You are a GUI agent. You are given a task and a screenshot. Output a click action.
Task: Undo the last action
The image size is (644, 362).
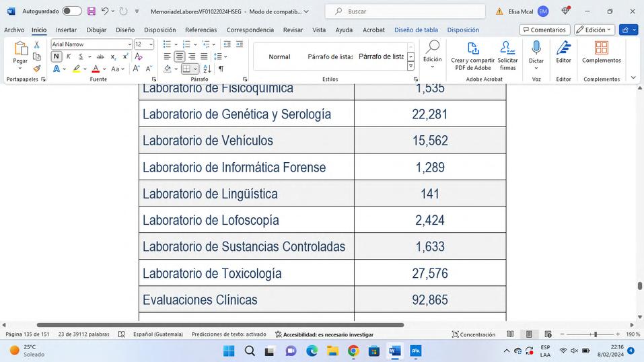click(105, 11)
